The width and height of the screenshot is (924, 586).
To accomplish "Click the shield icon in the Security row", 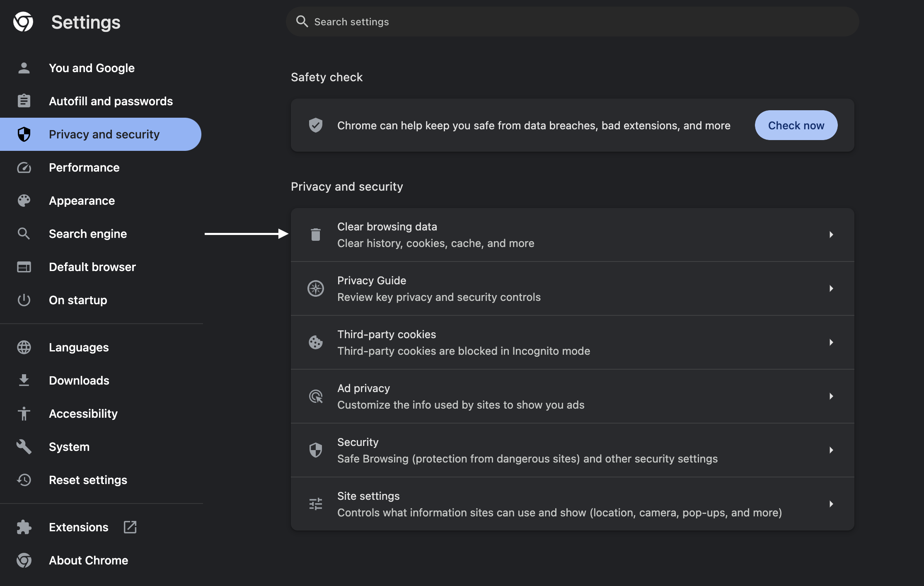I will [x=316, y=450].
